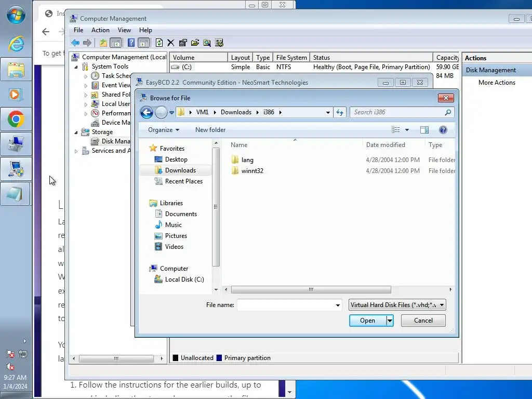Open the recent locations dropdown beside navigation arrows
The image size is (532, 399).
[171, 113]
